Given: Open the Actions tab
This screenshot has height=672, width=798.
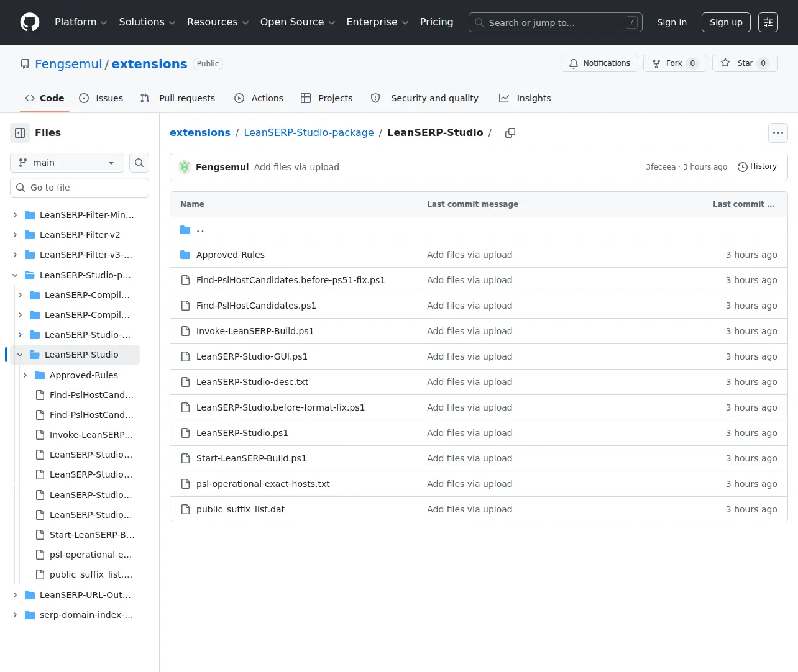Looking at the screenshot, I should pos(259,98).
